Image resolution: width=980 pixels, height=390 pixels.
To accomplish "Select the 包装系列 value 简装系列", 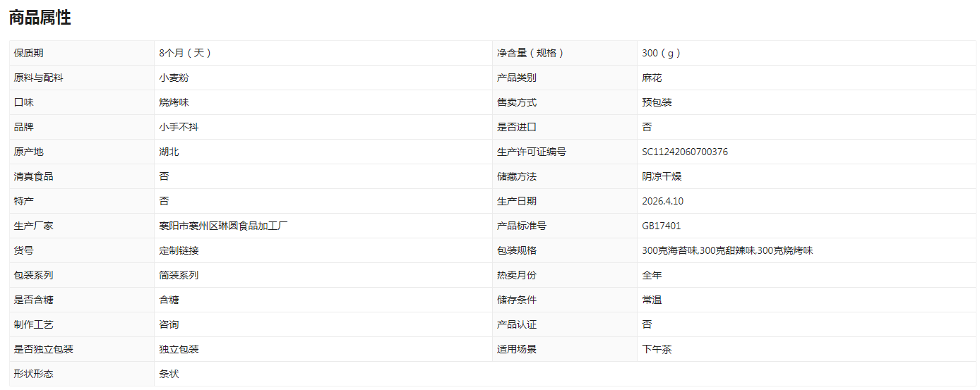I will [x=179, y=275].
